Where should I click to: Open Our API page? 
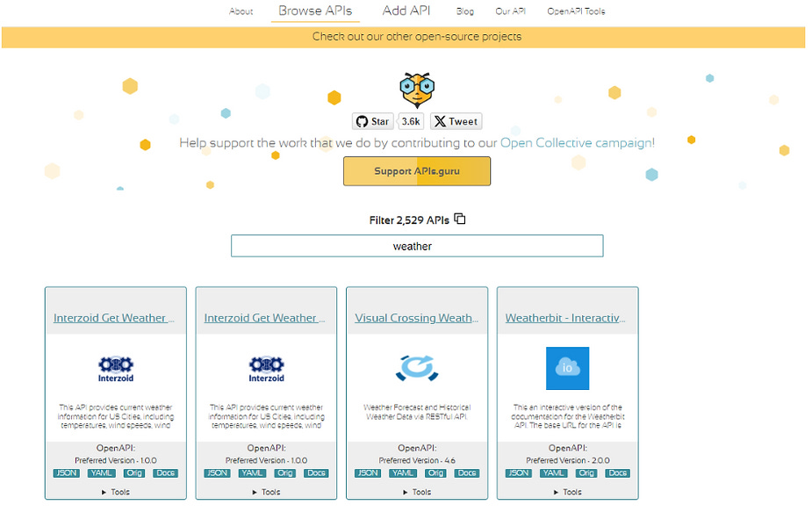(510, 11)
